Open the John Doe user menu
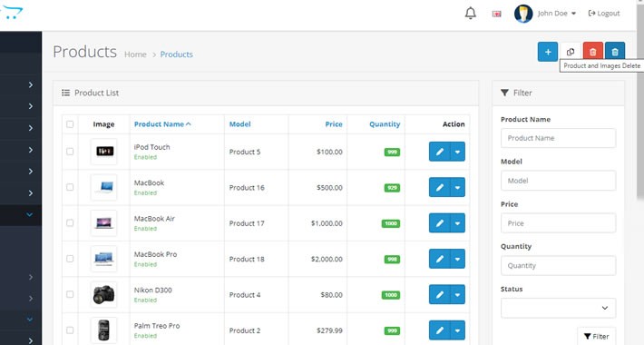Image resolution: width=644 pixels, height=345 pixels. coord(557,13)
